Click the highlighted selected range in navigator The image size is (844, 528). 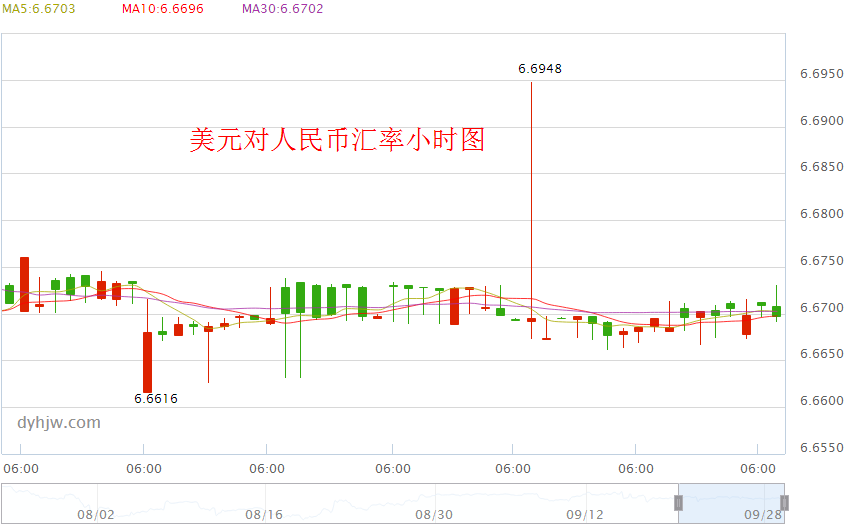[x=731, y=503]
